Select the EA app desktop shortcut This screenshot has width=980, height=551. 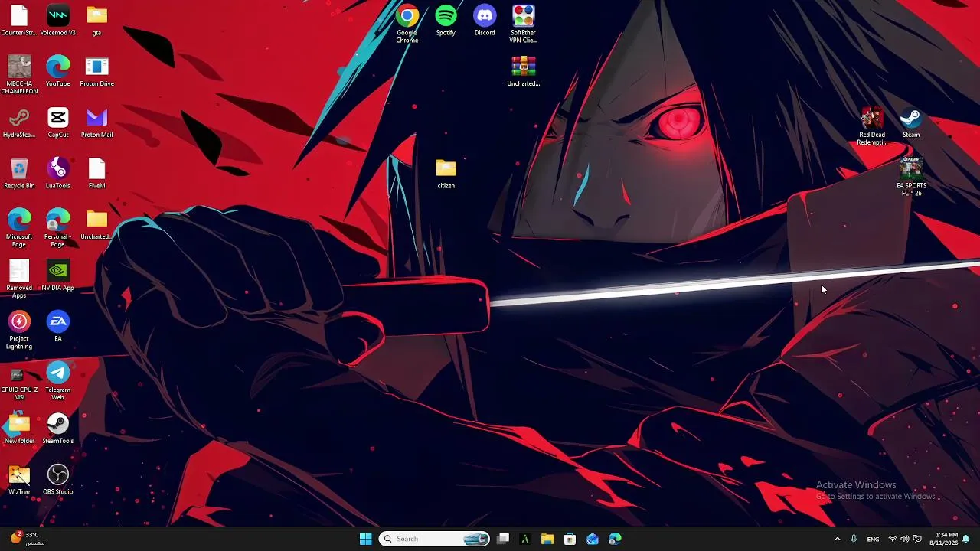58,327
